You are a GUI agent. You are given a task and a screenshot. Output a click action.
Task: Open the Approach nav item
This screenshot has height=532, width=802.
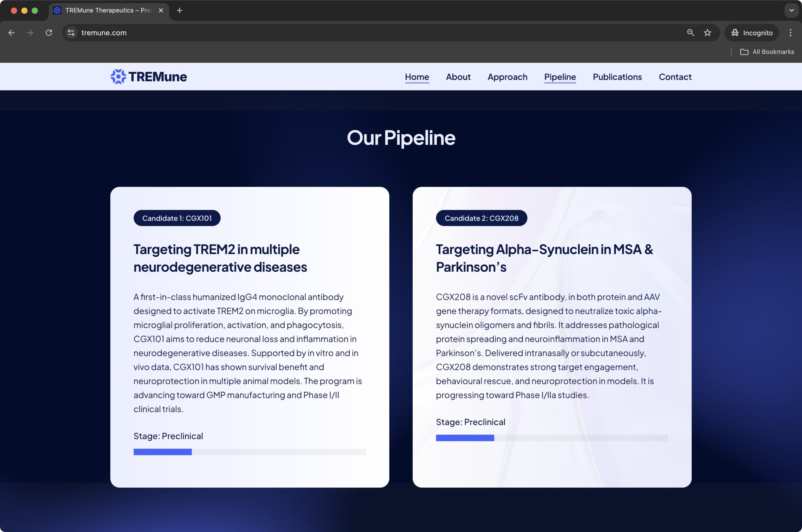(x=507, y=77)
